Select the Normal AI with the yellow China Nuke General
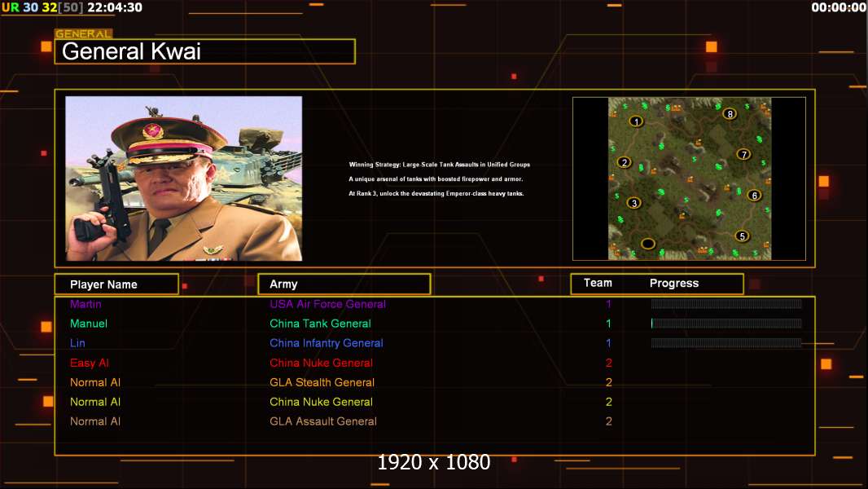This screenshot has height=489, width=868. click(x=95, y=402)
